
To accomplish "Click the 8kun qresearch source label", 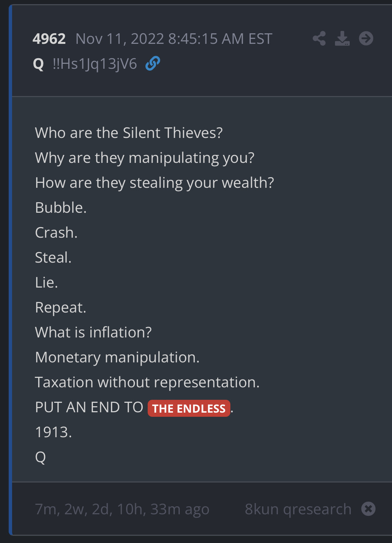I will click(x=298, y=509).
